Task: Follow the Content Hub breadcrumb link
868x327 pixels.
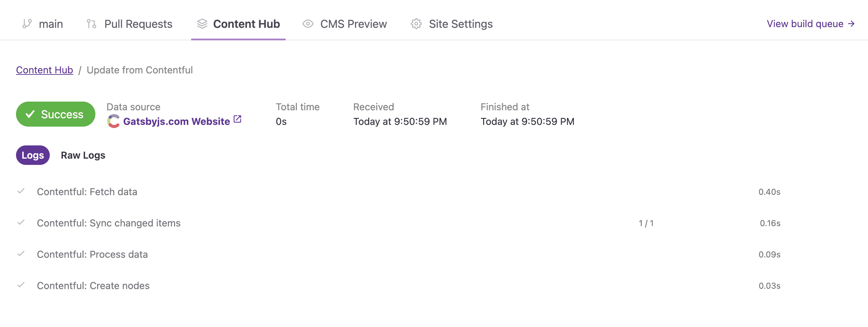Action: [x=45, y=70]
